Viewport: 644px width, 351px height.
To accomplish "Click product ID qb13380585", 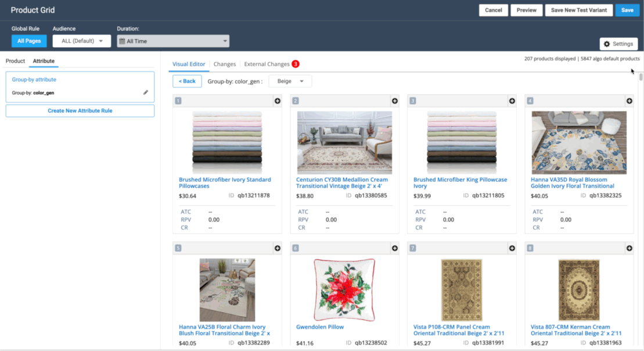I will pos(371,196).
